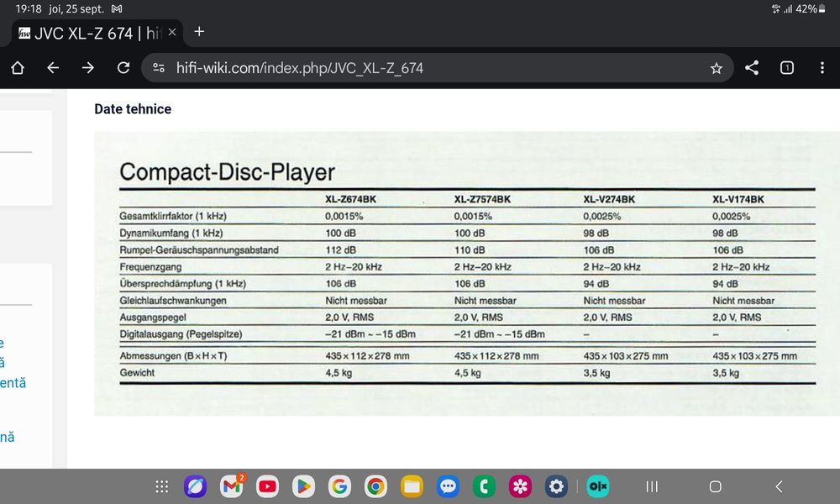Screen dimensions: 840x504
Task: Click the XL-V174BK column header
Action: point(738,199)
